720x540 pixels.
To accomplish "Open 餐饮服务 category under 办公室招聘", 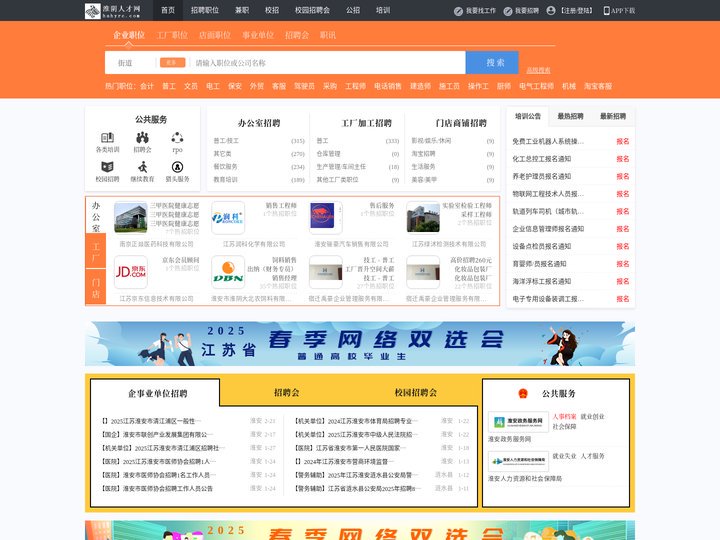I will tap(225, 167).
